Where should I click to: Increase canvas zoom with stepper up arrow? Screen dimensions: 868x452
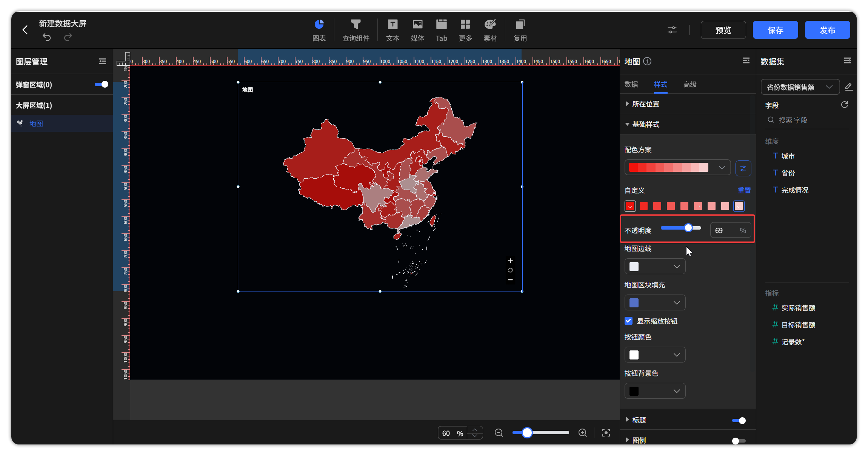coord(475,430)
